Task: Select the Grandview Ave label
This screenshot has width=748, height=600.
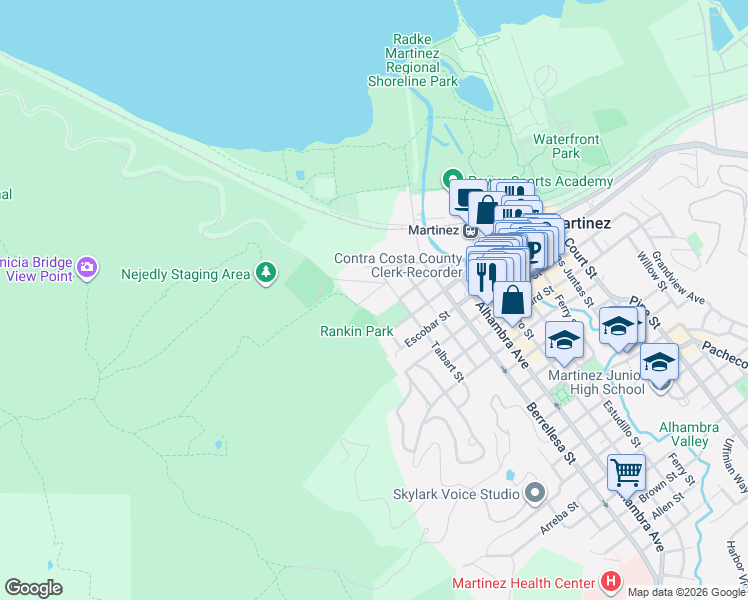Action: (x=678, y=278)
